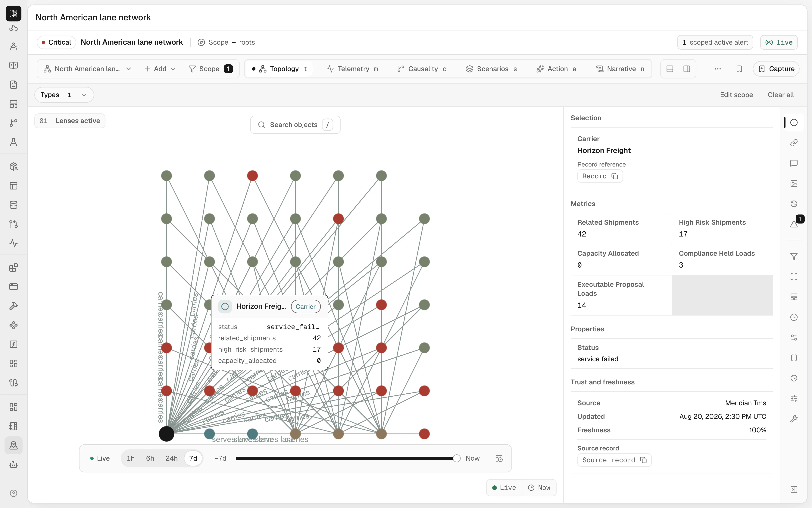Open the Add dropdown
Viewport: 812px width, 508px height.
(160, 69)
